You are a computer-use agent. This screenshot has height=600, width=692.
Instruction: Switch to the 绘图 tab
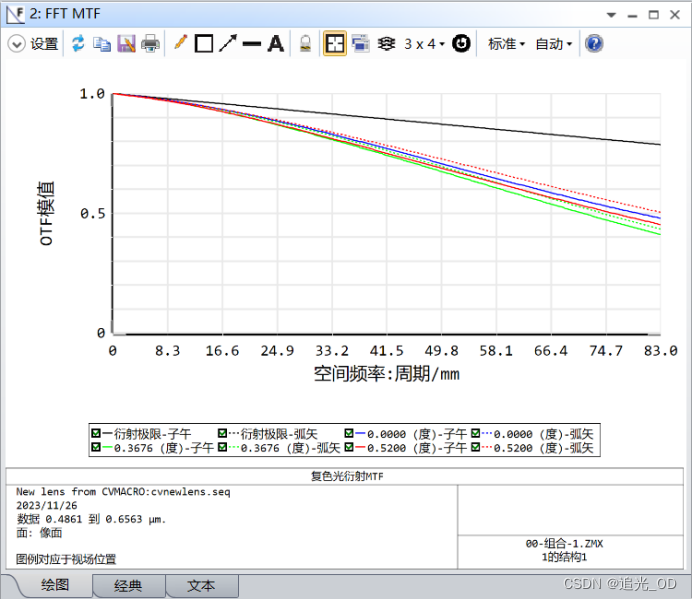55,585
